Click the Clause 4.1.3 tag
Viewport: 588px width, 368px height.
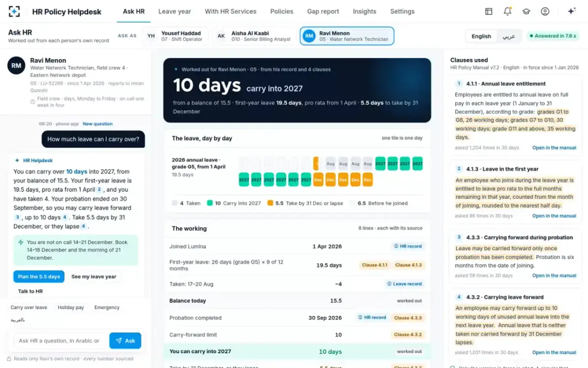click(x=410, y=265)
